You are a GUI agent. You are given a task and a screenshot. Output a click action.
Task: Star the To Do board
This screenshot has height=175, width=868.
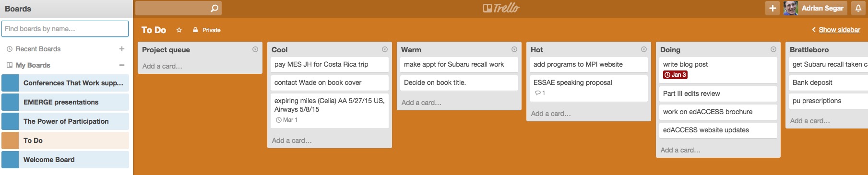click(x=179, y=30)
